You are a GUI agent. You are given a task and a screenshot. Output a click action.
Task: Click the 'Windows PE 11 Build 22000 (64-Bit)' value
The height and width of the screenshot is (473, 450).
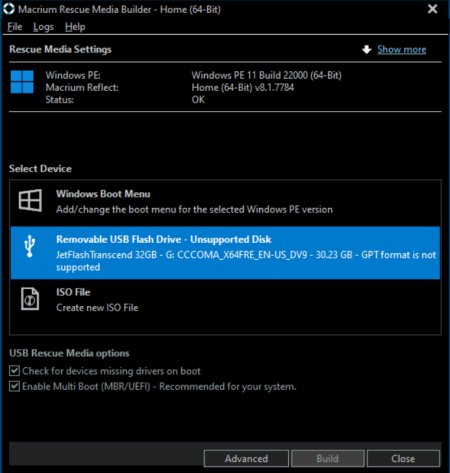266,75
